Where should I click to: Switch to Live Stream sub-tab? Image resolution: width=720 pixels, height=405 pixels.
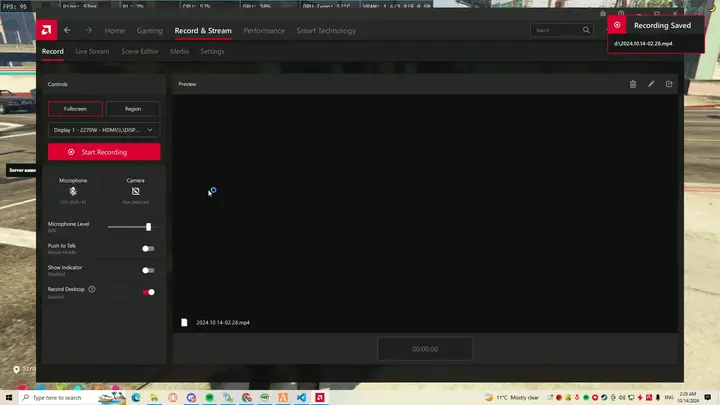point(92,51)
